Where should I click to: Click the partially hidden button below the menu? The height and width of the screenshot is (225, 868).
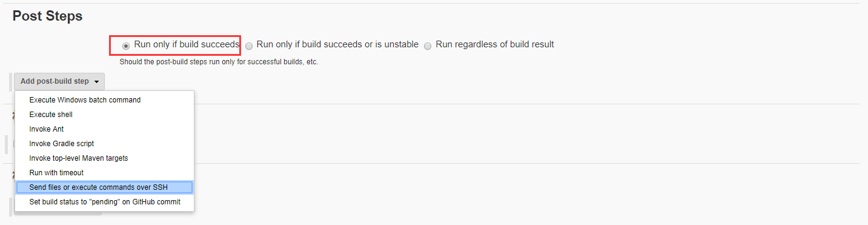click(x=58, y=213)
